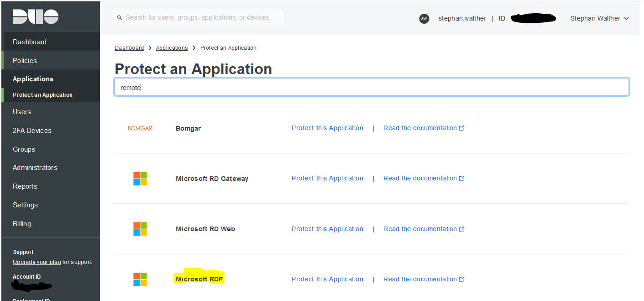644x301 pixels.
Task: Click external link icon in the Bomgar documentation row
Action: click(x=461, y=128)
